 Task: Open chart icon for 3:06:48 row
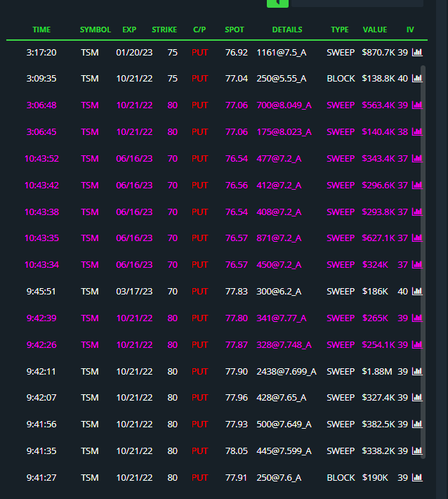click(x=417, y=105)
